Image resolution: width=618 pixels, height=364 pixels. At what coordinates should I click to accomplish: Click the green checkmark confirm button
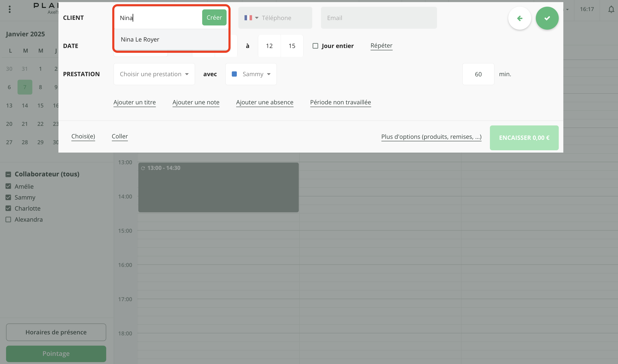[x=547, y=18]
